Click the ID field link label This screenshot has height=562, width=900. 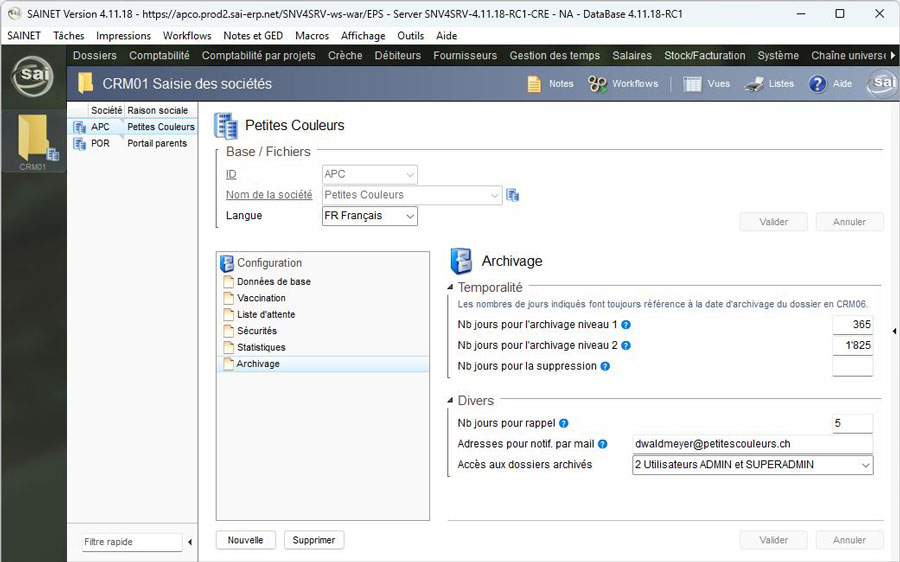coord(231,175)
